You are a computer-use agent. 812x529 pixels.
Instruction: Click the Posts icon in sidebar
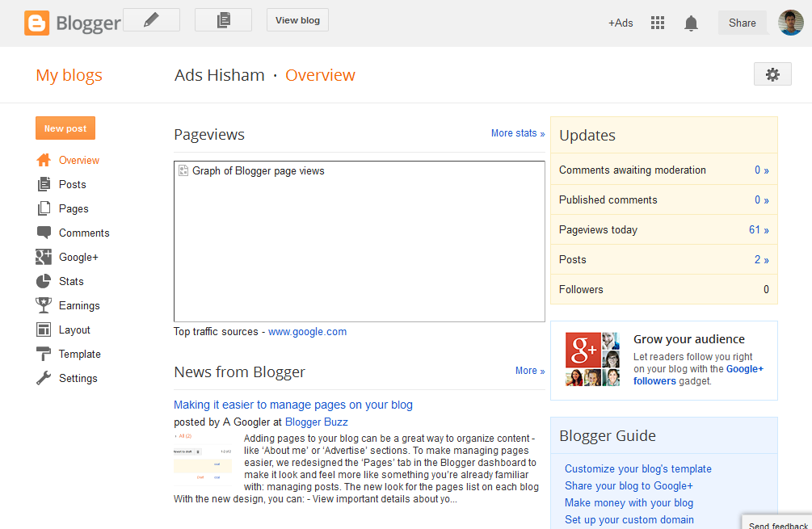pyautogui.click(x=44, y=184)
